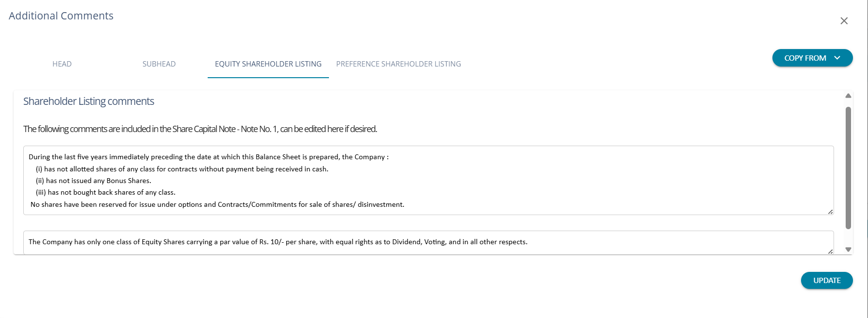868x318 pixels.
Task: Click the UPDATE button
Action: pos(827,281)
